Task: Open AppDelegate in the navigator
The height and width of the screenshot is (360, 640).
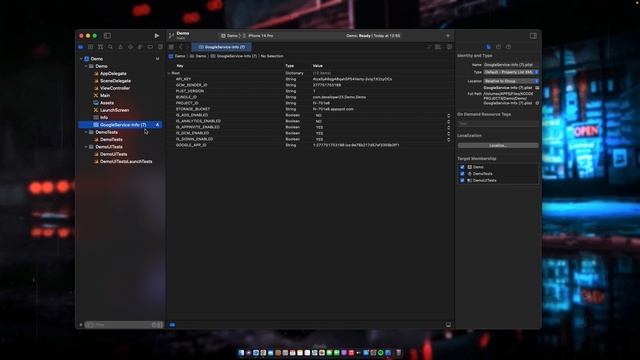Action: tap(113, 73)
